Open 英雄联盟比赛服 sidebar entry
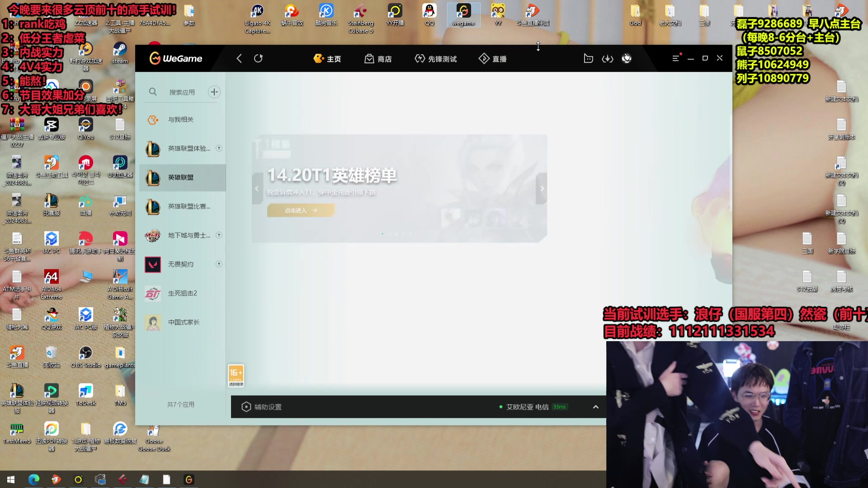This screenshot has width=868, height=488. point(183,206)
